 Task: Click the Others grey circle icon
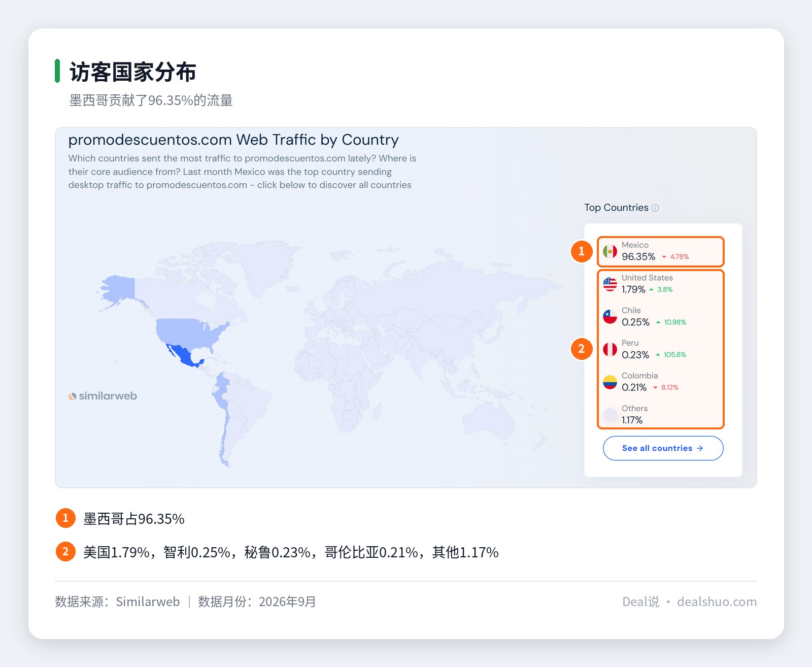[x=610, y=415]
